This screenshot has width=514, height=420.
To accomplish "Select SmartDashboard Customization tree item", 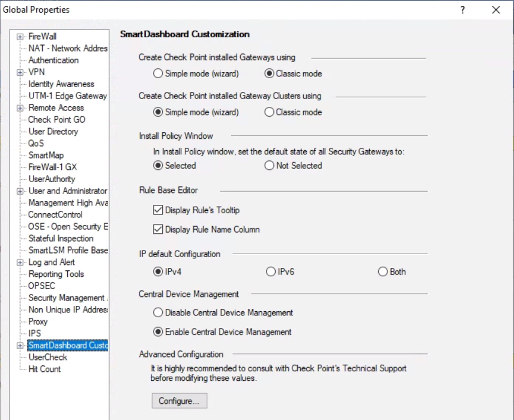I will pyautogui.click(x=68, y=345).
